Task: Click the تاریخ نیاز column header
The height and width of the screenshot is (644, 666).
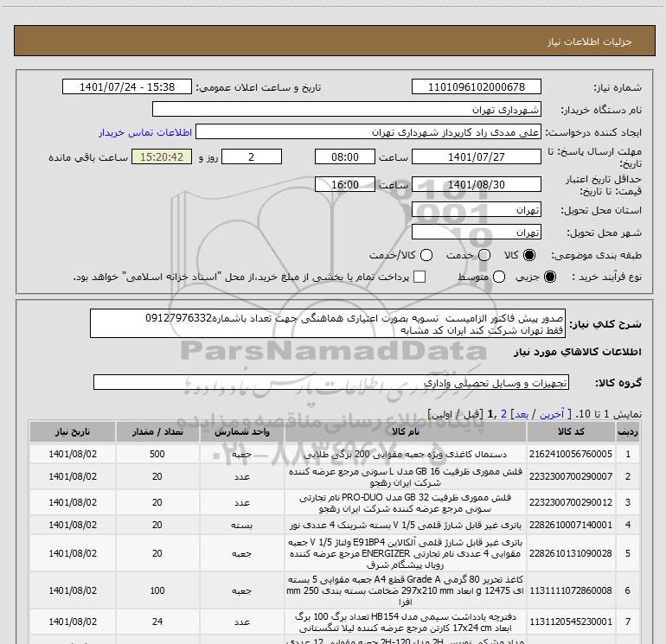Action: pos(73,431)
